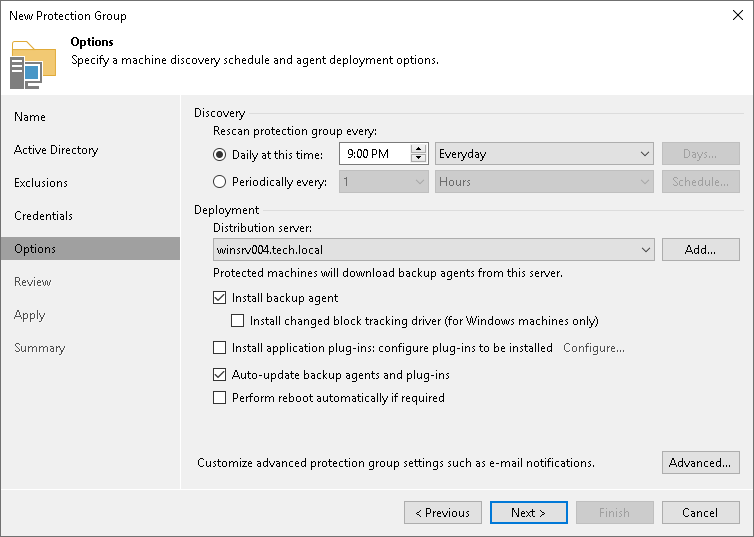Enable changed block tracking driver checkbox
Image resolution: width=754 pixels, height=537 pixels.
[238, 321]
